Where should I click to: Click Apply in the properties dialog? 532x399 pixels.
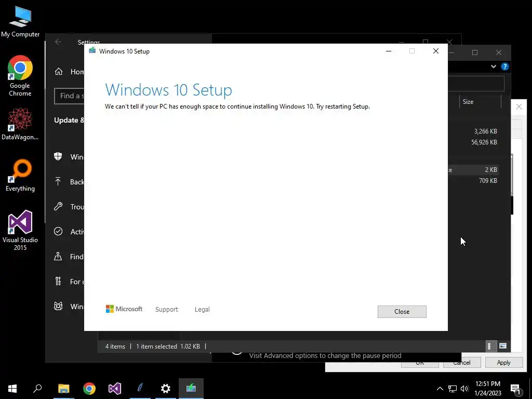click(x=503, y=362)
